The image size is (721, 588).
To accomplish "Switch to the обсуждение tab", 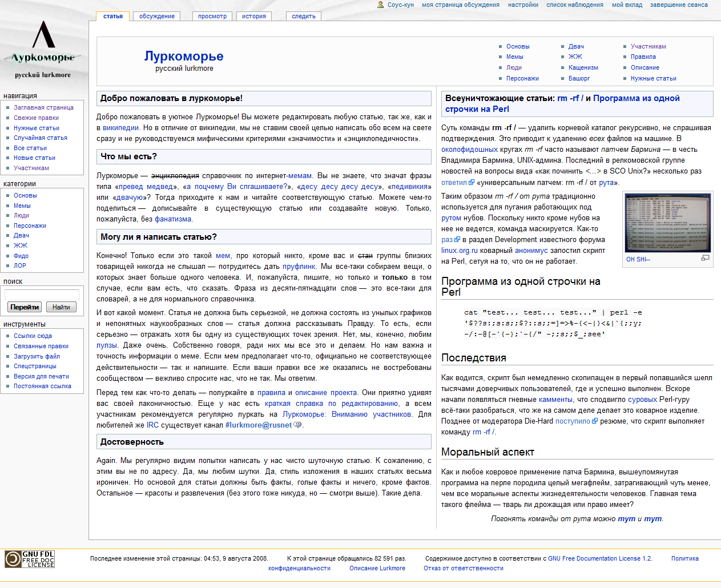I will (x=157, y=16).
